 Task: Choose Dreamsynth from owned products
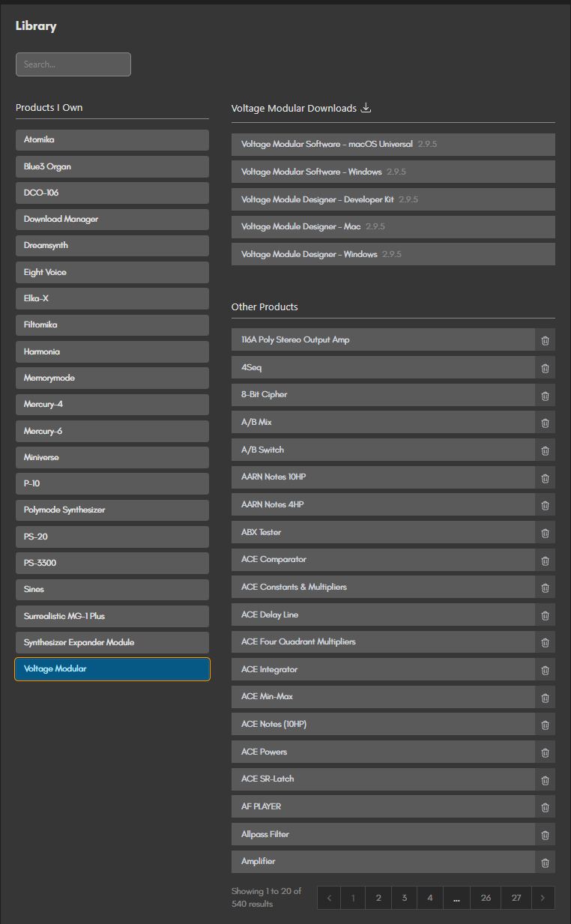tap(112, 246)
